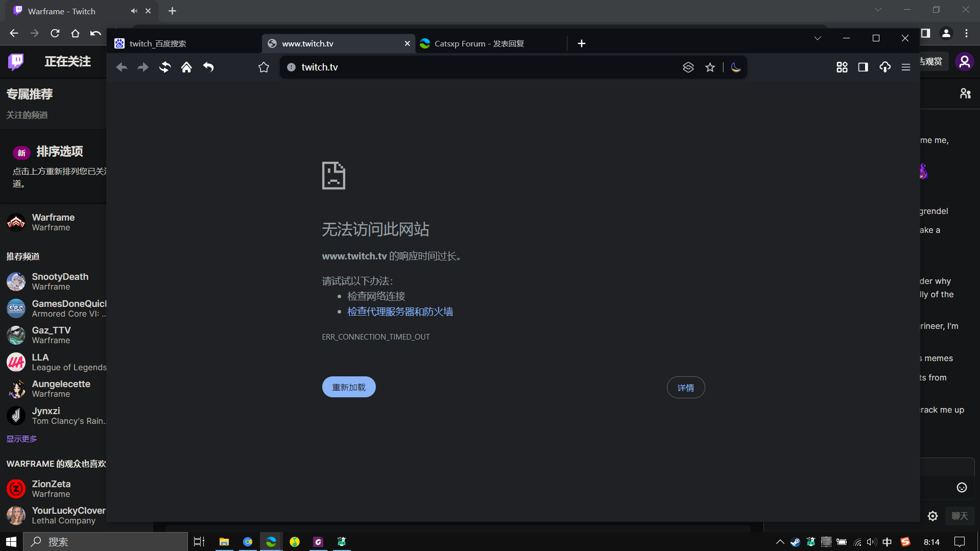Viewport: 980px width, 551px height.
Task: Click the site info icon beside twitch.tv
Action: coord(291,67)
